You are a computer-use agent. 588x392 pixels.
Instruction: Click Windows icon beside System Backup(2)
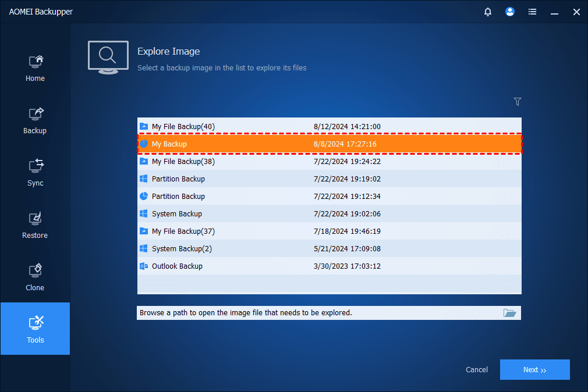coord(144,248)
